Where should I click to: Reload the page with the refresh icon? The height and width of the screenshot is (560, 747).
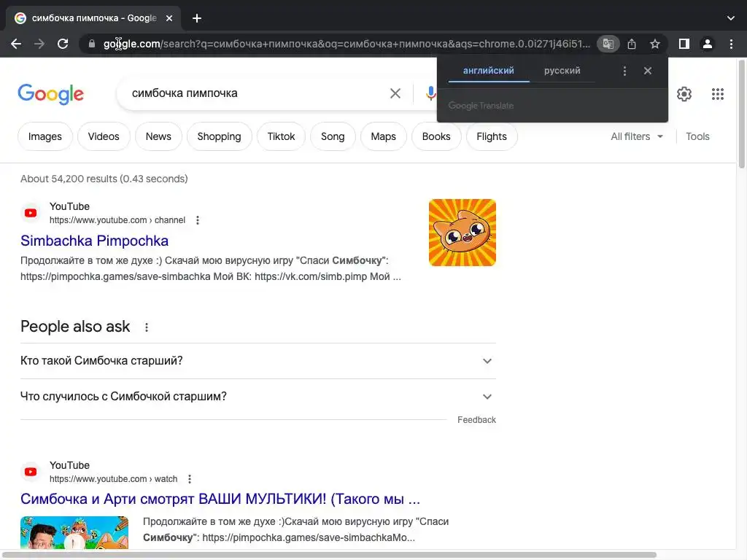[63, 44]
